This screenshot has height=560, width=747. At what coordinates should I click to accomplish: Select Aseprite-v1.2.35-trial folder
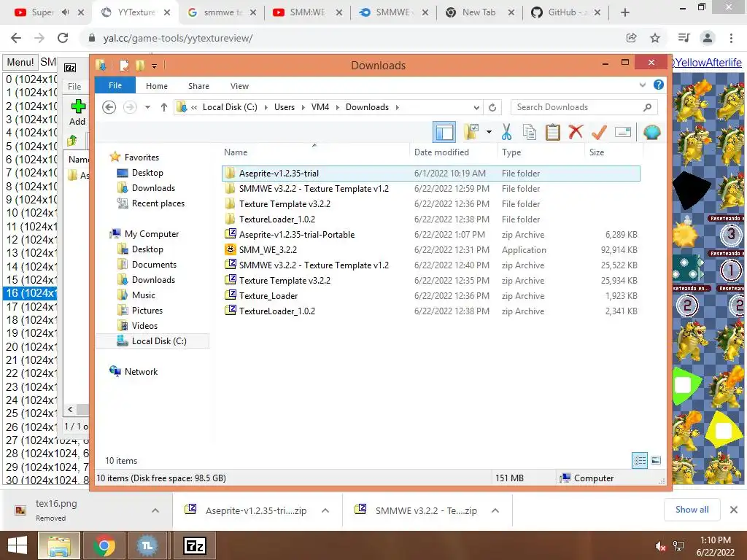[430, 174]
